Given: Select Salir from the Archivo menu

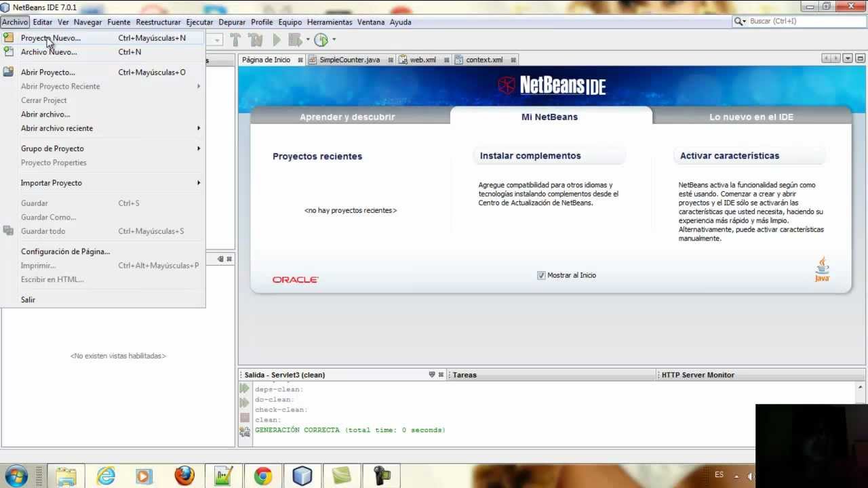Looking at the screenshot, I should pos(103,300).
